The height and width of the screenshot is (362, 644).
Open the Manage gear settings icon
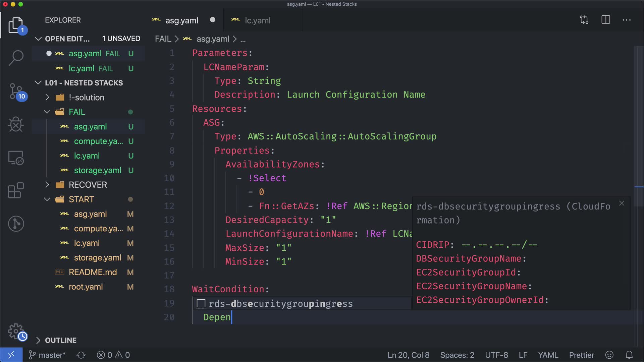click(x=16, y=331)
